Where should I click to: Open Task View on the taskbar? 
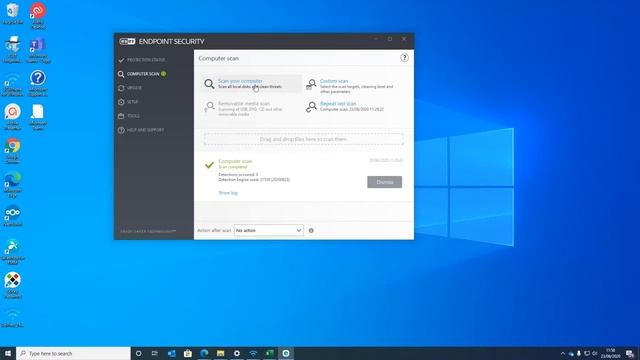pyautogui.click(x=155, y=353)
